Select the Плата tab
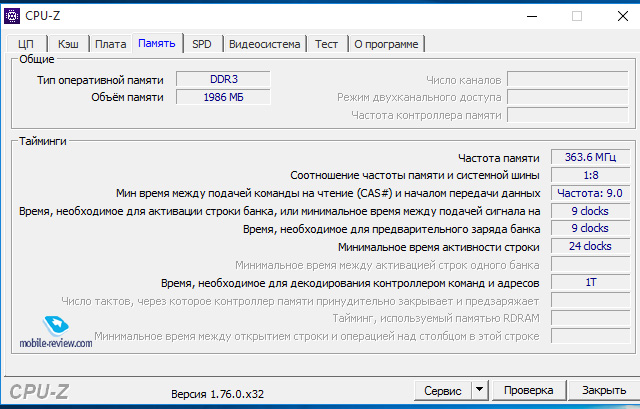Image resolution: width=640 pixels, height=409 pixels. coord(111,44)
